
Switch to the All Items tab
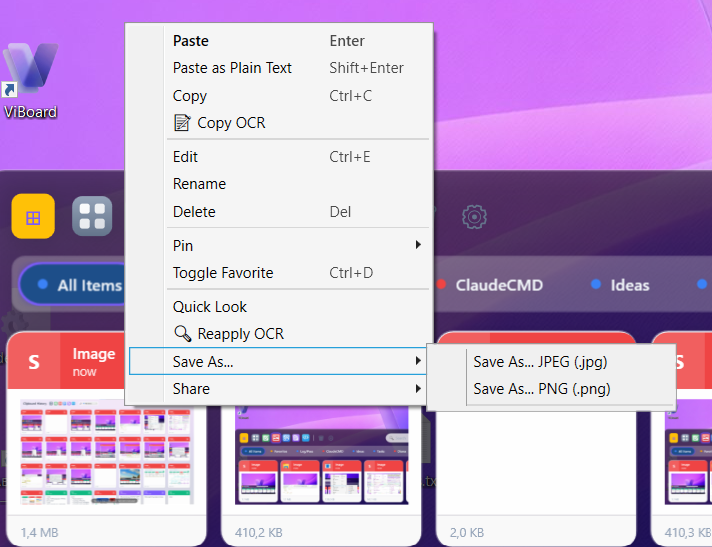point(78,285)
